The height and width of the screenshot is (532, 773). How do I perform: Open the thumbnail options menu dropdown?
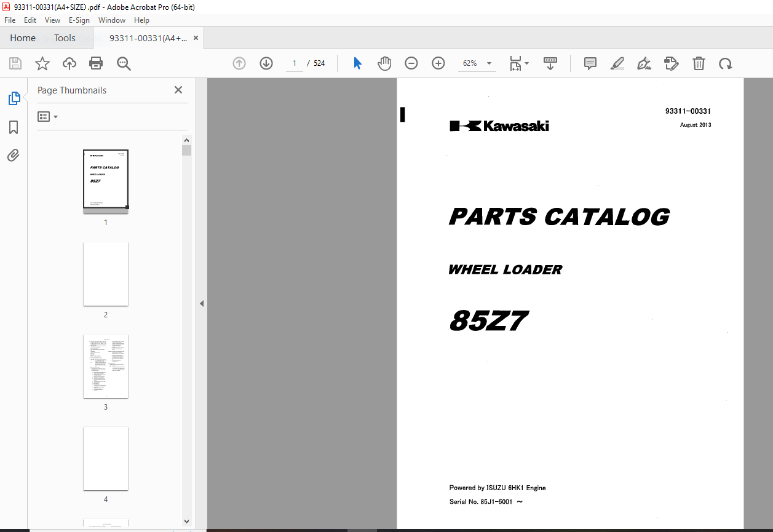[x=47, y=116]
